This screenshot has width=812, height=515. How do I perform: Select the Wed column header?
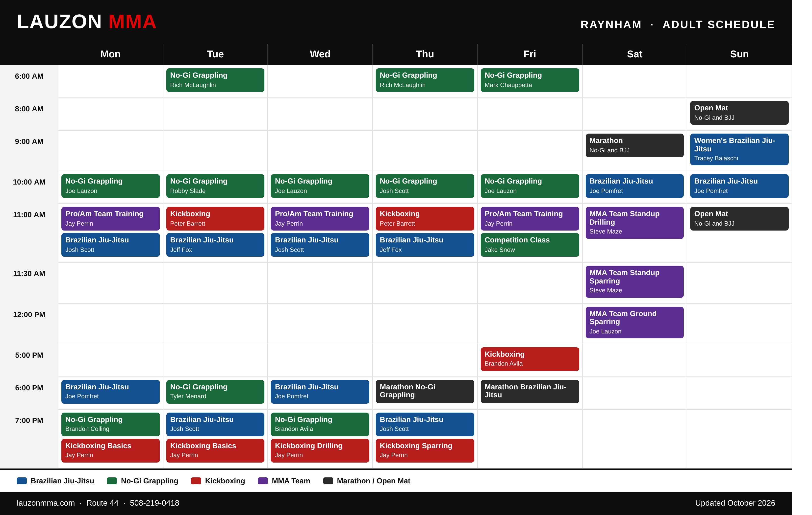tap(320, 54)
